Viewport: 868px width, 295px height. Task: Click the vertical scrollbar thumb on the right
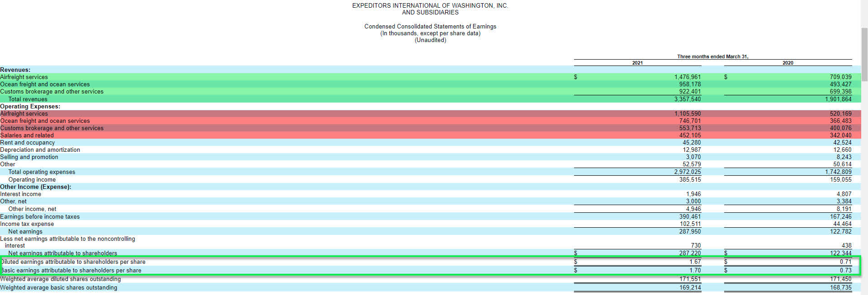[864, 54]
